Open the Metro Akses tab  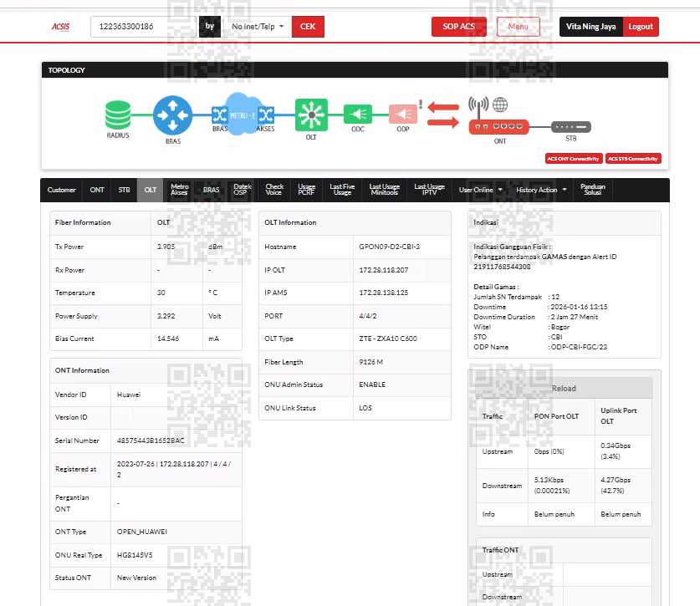pyautogui.click(x=180, y=190)
